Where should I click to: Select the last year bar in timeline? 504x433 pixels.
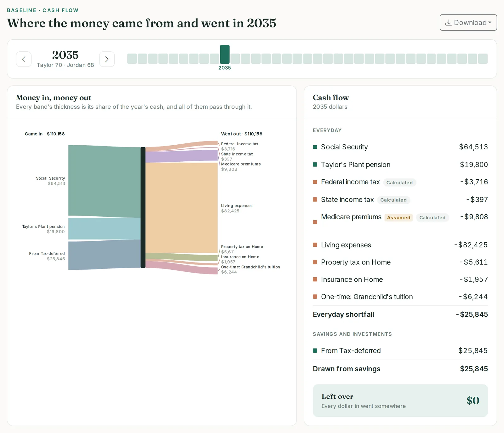coord(483,59)
